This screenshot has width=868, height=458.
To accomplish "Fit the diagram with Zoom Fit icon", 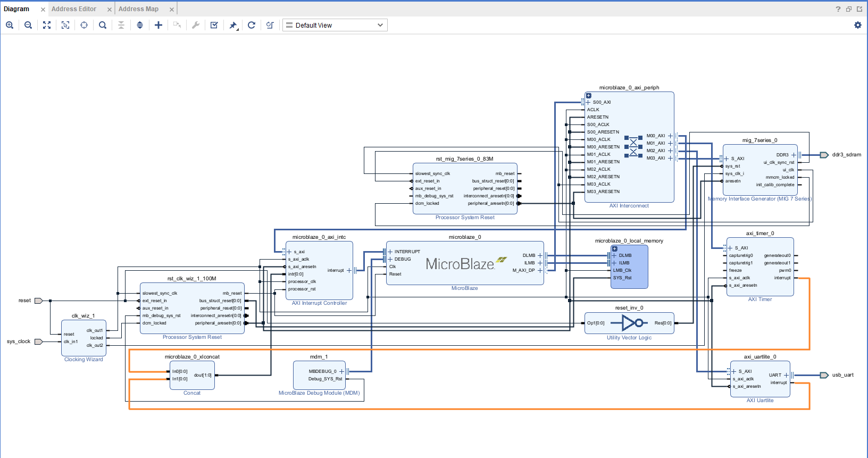I will [47, 25].
